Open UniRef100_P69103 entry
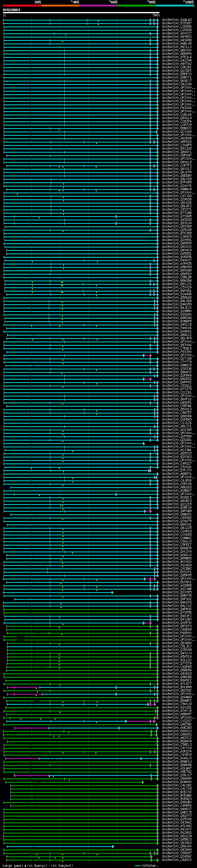The width and height of the screenshot is (197, 868). [177, 731]
